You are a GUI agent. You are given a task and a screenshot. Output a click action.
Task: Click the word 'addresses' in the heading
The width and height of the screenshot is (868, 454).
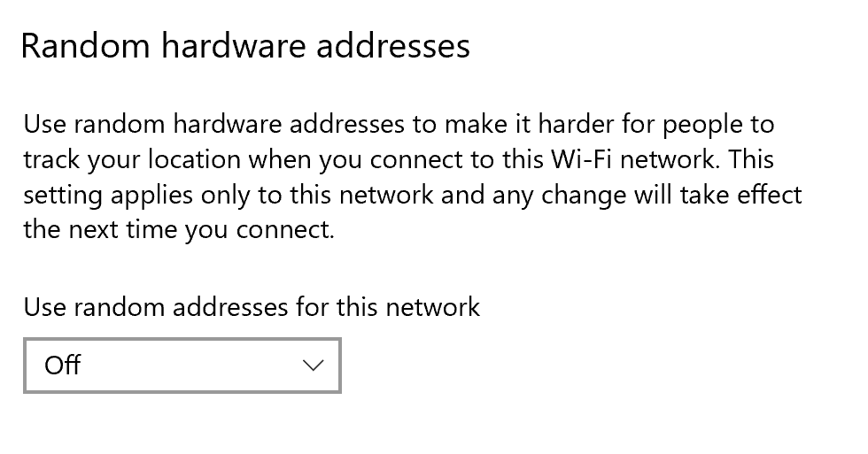391,45
